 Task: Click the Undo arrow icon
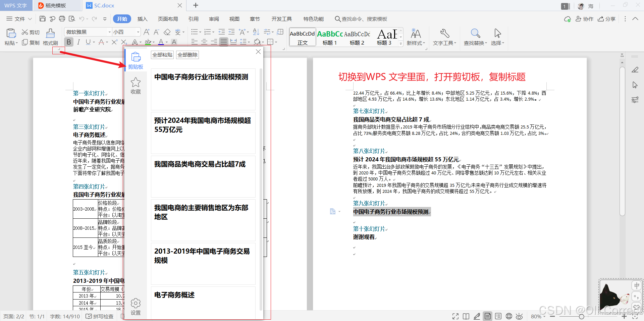coord(82,19)
